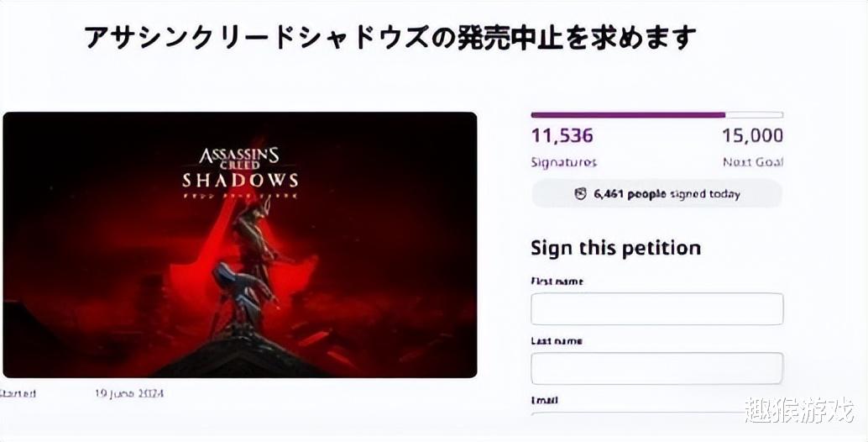Click the 11,536 signatures count

tap(562, 135)
